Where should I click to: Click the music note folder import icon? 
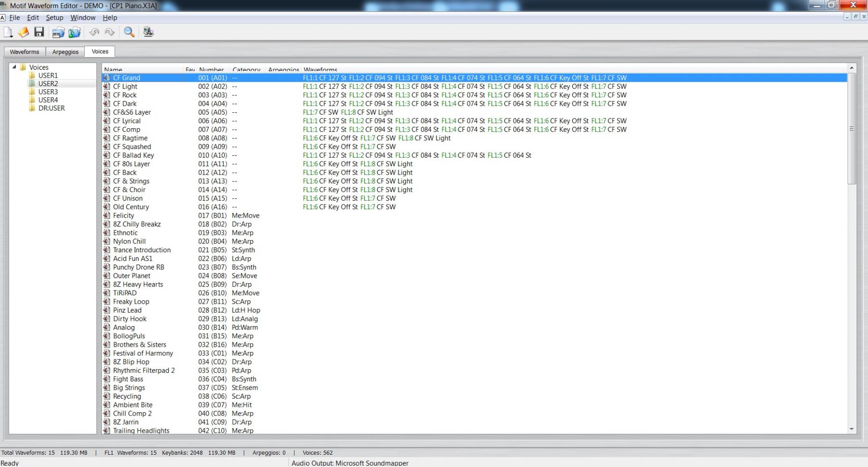click(74, 32)
